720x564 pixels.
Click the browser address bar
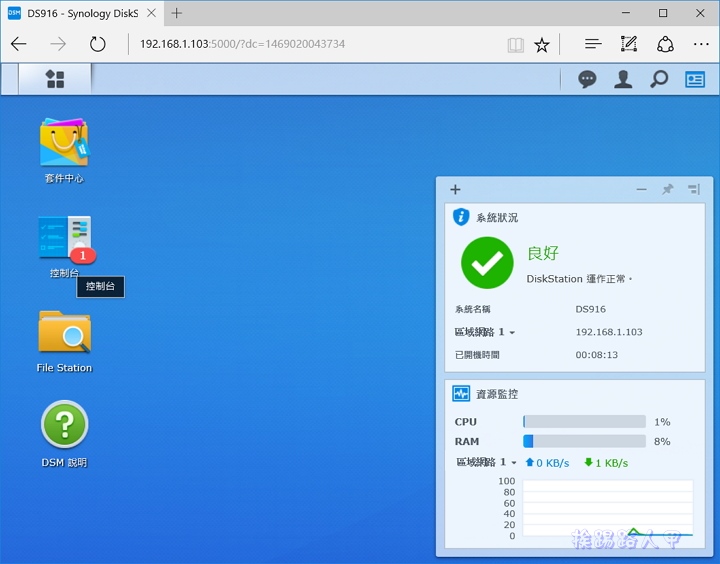tap(310, 45)
